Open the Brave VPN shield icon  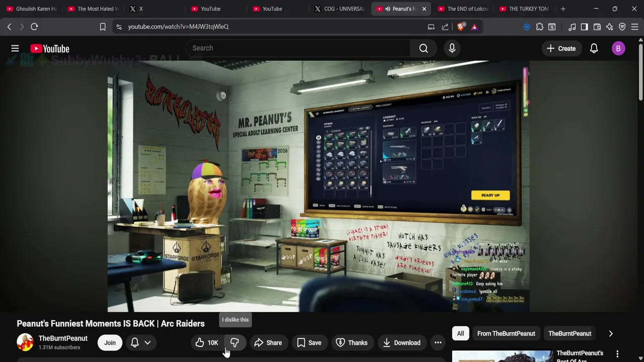point(622,27)
